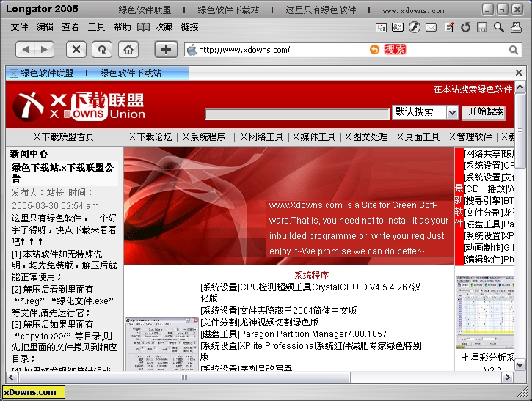
Task: Click the Forward navigation arrow
Action: click(44, 50)
